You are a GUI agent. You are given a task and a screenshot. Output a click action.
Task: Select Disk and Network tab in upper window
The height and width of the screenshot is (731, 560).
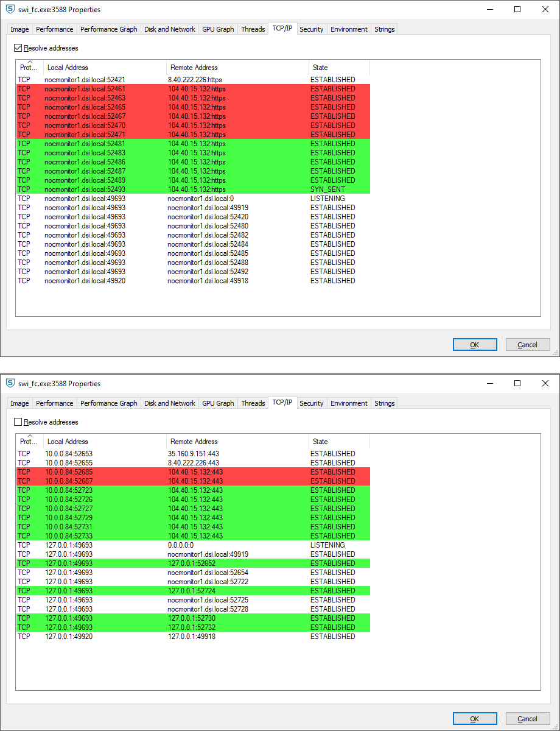coord(170,29)
